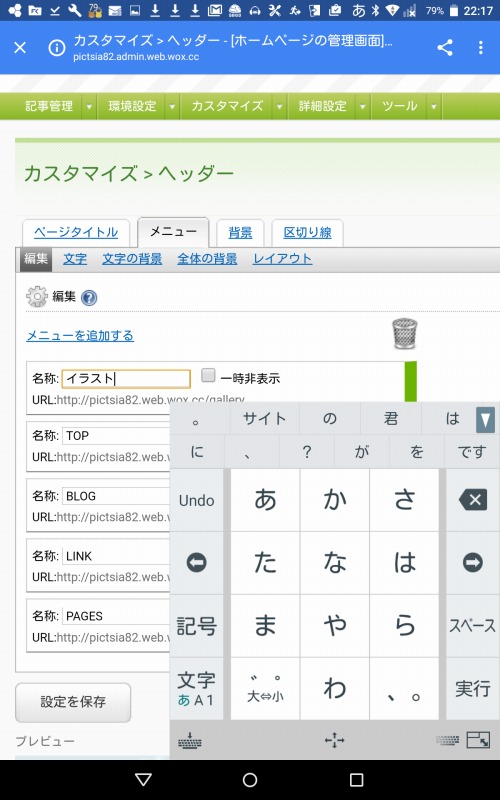Switch to the 区切り線 tab
500x800 pixels.
click(x=307, y=233)
